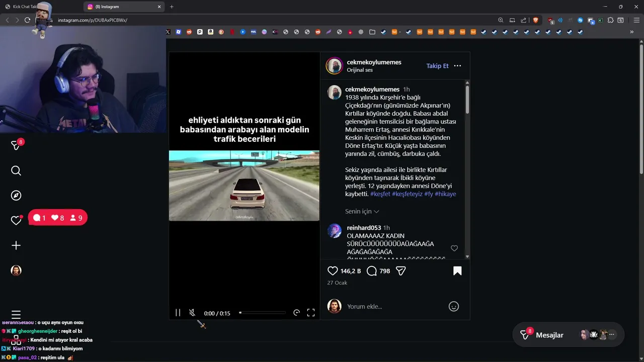
Task: Open cekmekoylumemes profile from post header
Action: point(374,62)
